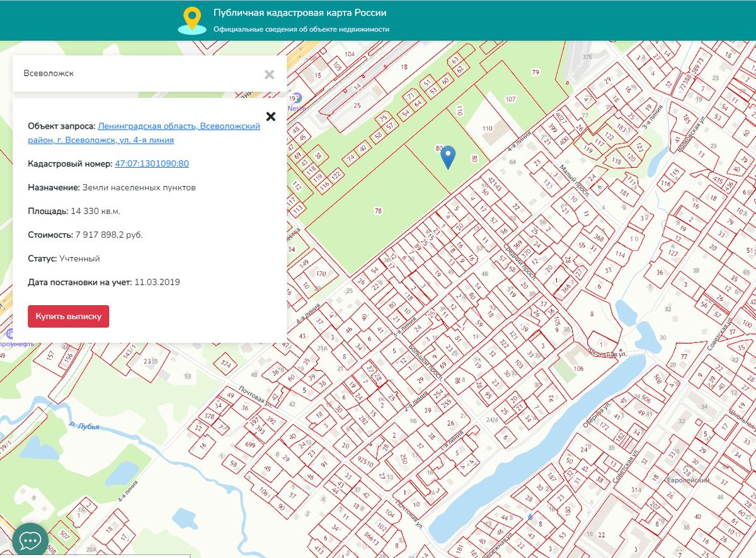The width and height of the screenshot is (756, 558).
Task: Select parcel 374 on the map
Action: coord(226,364)
